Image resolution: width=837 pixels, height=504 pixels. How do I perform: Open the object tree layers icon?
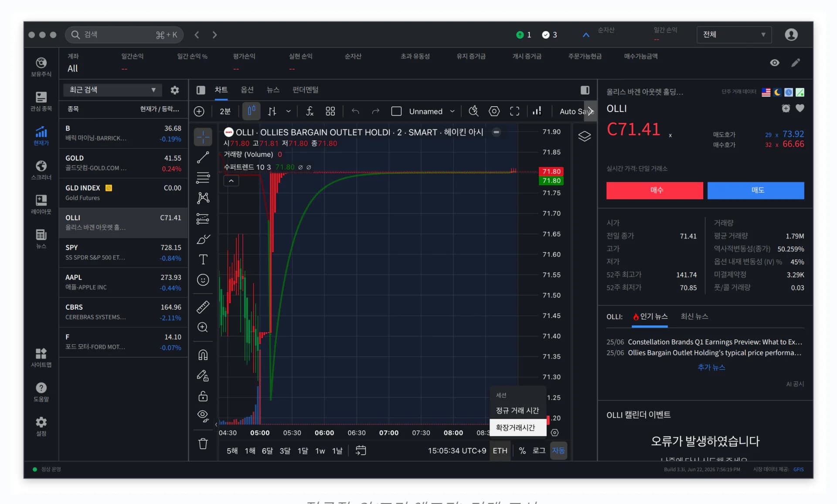[585, 136]
